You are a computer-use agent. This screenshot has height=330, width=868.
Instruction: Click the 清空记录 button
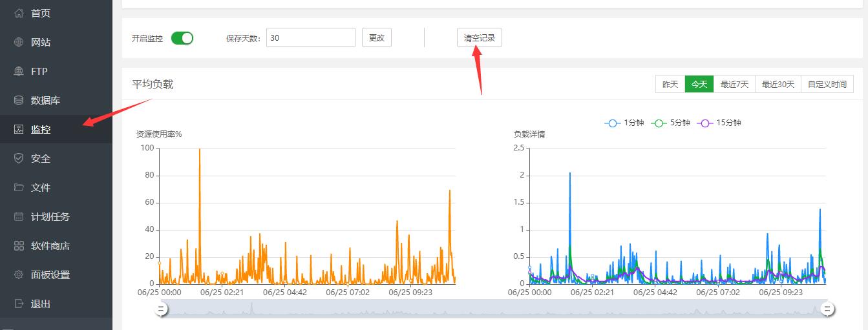[x=479, y=38]
